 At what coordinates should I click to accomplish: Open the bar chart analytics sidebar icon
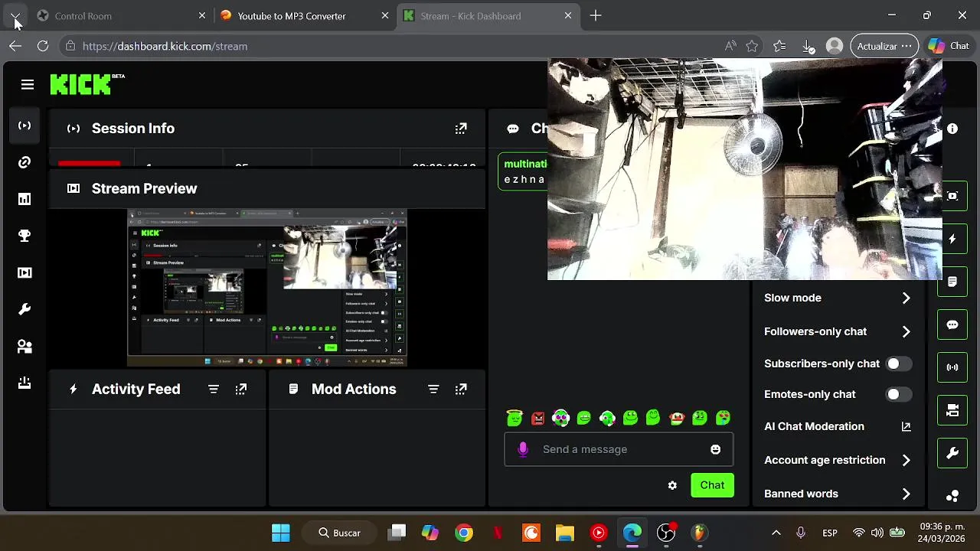coord(24,199)
